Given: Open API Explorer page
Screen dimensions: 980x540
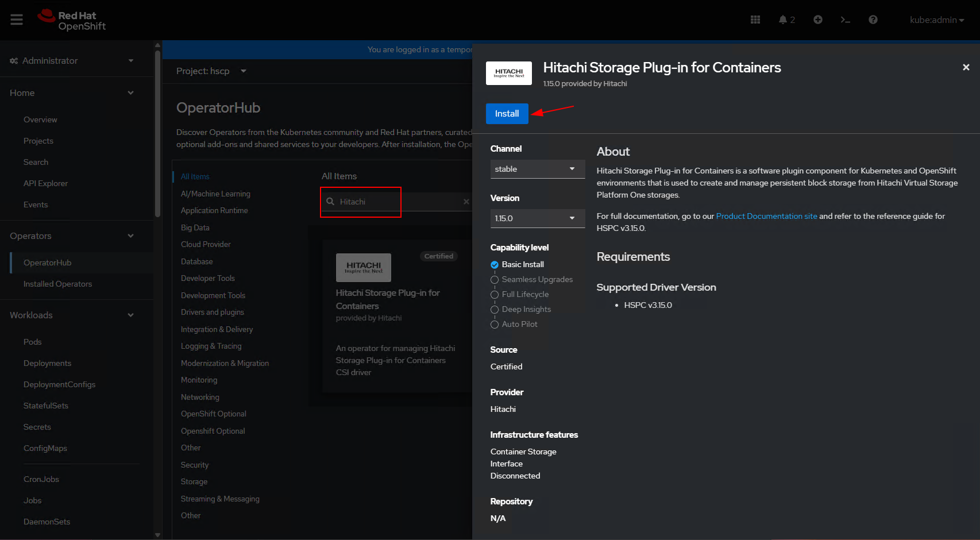Looking at the screenshot, I should [x=45, y=183].
